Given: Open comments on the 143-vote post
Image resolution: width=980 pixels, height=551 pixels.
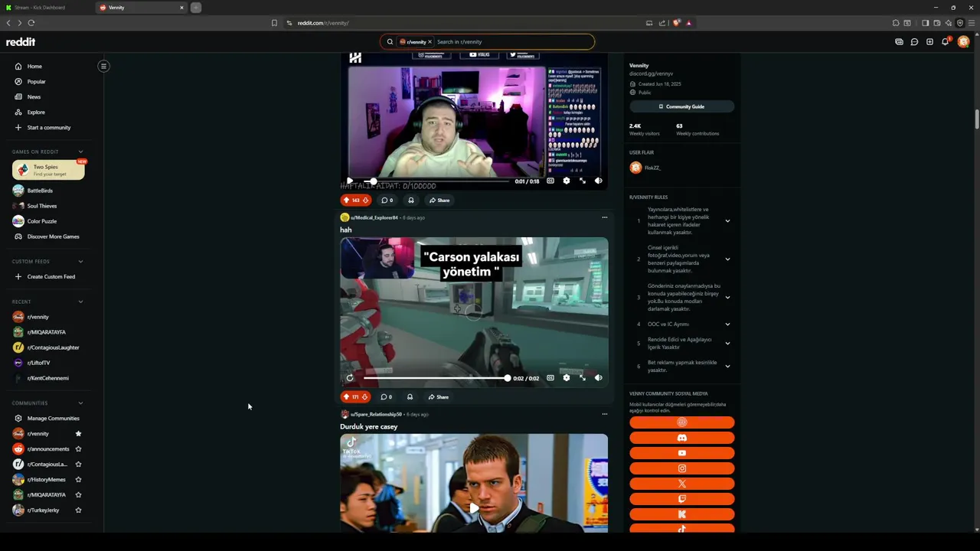Looking at the screenshot, I should click(387, 201).
